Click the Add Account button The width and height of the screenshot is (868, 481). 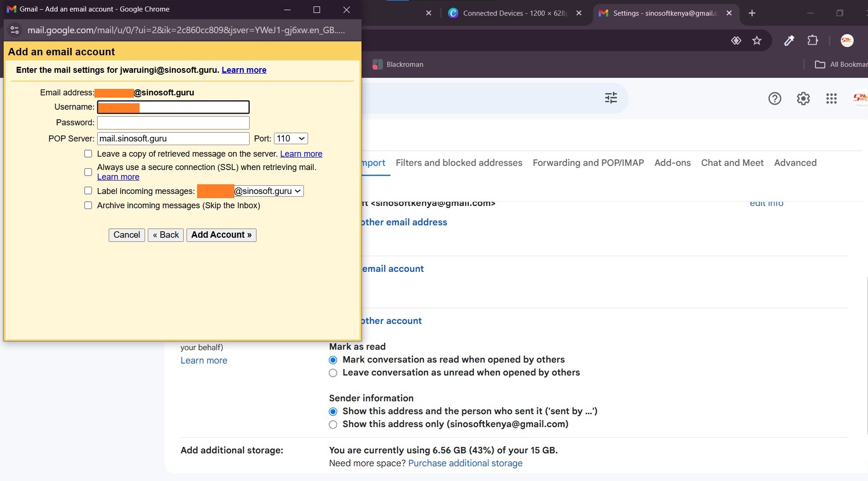(221, 235)
